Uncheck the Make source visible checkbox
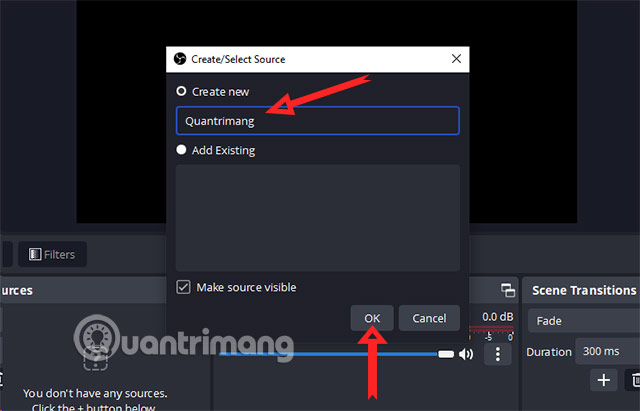The height and width of the screenshot is (411, 640). (x=183, y=287)
